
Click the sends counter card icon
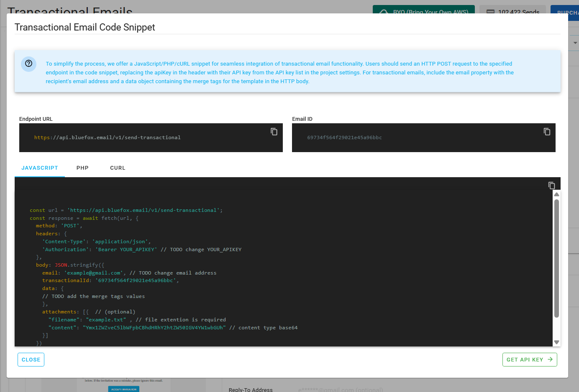pos(490,12)
